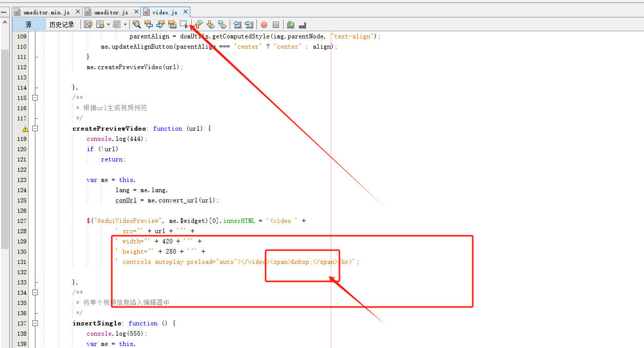Click the me.createPreviewVideo(url) call

pyautogui.click(x=135, y=67)
